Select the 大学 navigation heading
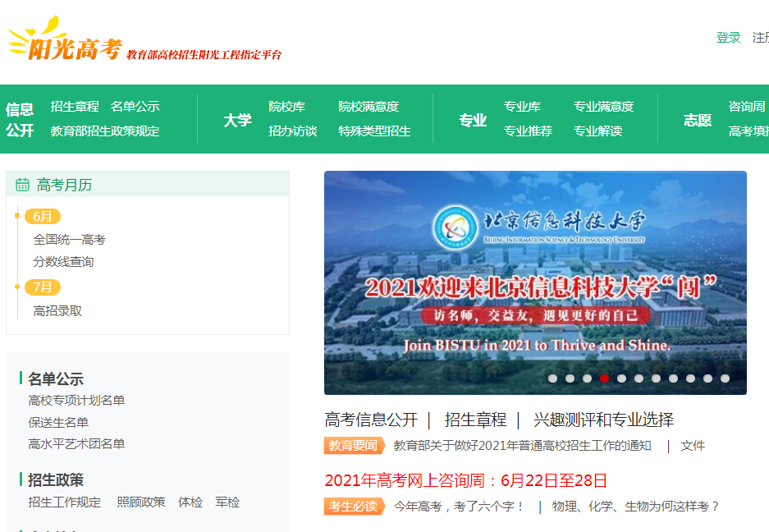769x532 pixels. click(x=237, y=120)
